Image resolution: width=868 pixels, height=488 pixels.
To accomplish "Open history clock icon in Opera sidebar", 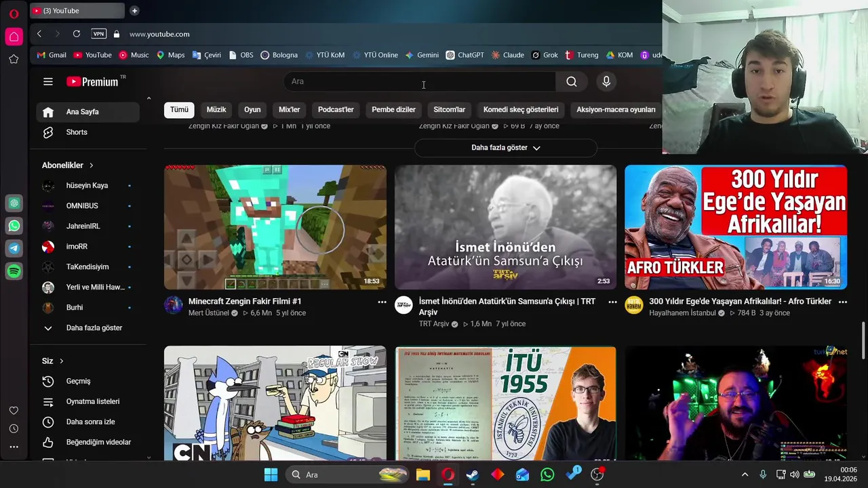I will coord(14,429).
